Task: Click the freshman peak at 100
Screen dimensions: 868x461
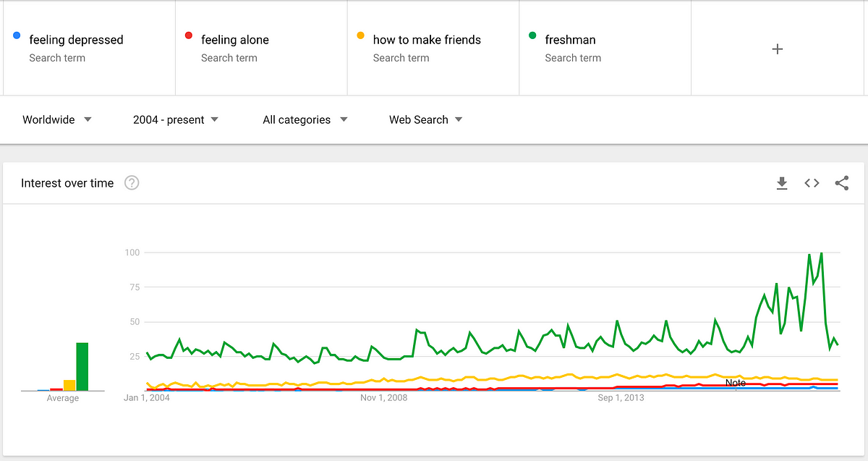Action: pos(821,253)
